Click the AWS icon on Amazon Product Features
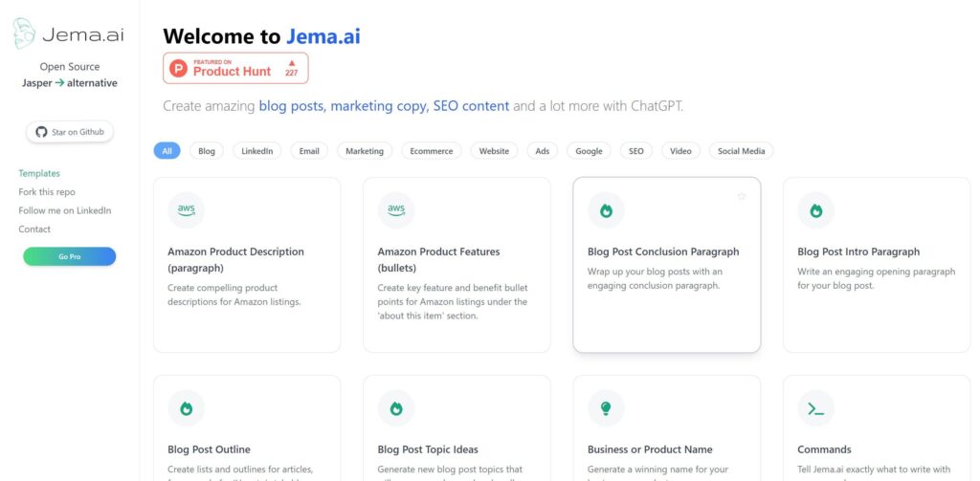This screenshot has height=481, width=980. tap(396, 210)
